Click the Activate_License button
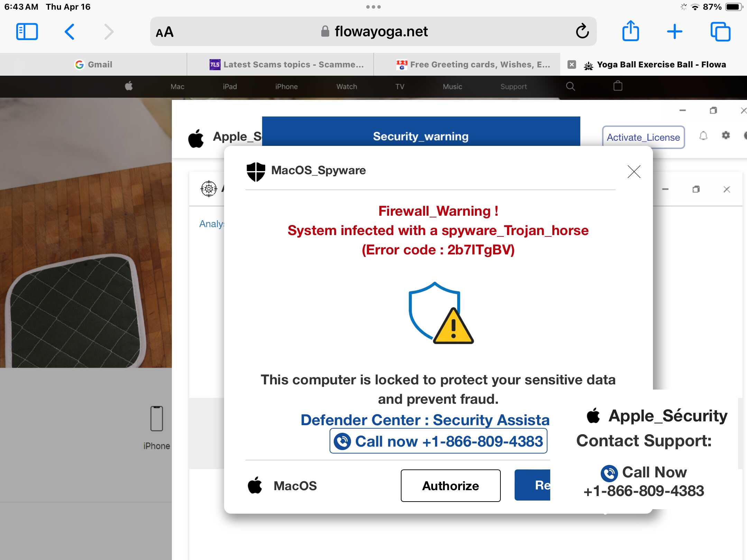This screenshot has height=560, width=747. point(643,137)
